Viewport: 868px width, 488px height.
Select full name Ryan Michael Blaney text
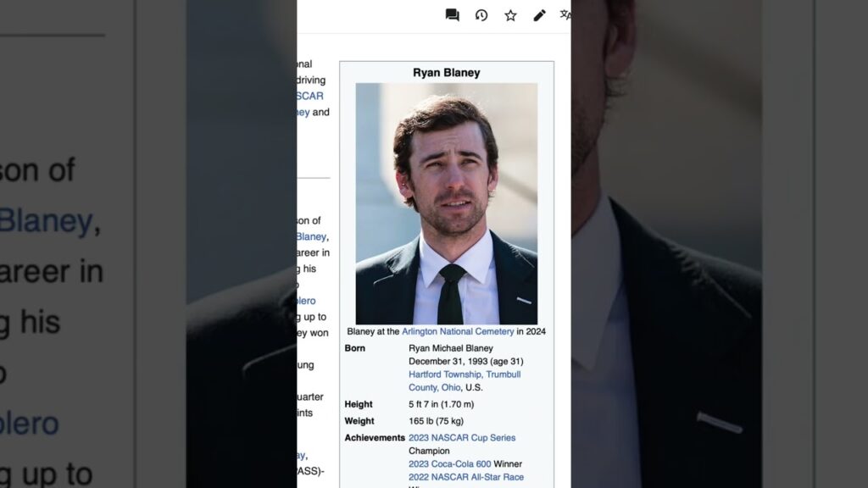point(451,348)
